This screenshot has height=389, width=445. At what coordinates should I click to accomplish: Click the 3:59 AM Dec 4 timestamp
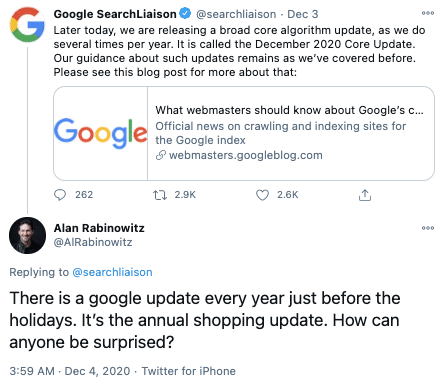tap(70, 371)
